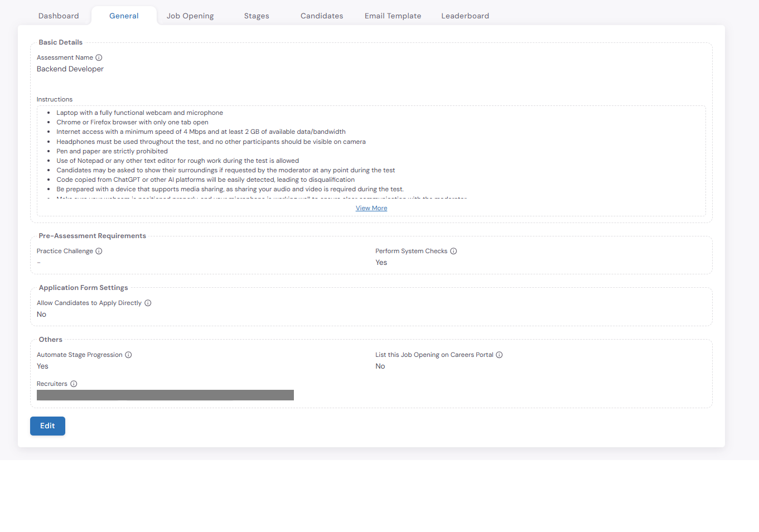Image resolution: width=759 pixels, height=532 pixels.
Task: Click the Yes value under Automate Stage Progression
Action: point(43,366)
